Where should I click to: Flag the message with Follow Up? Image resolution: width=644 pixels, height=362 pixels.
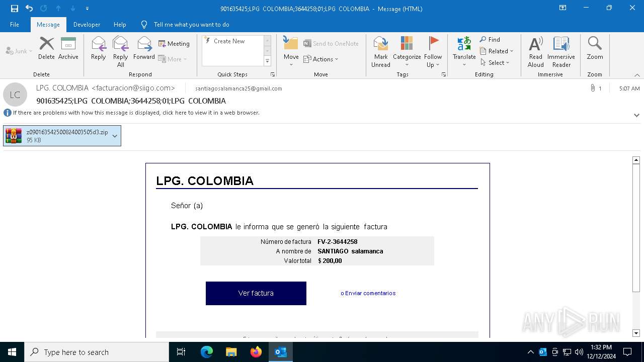pos(433,51)
